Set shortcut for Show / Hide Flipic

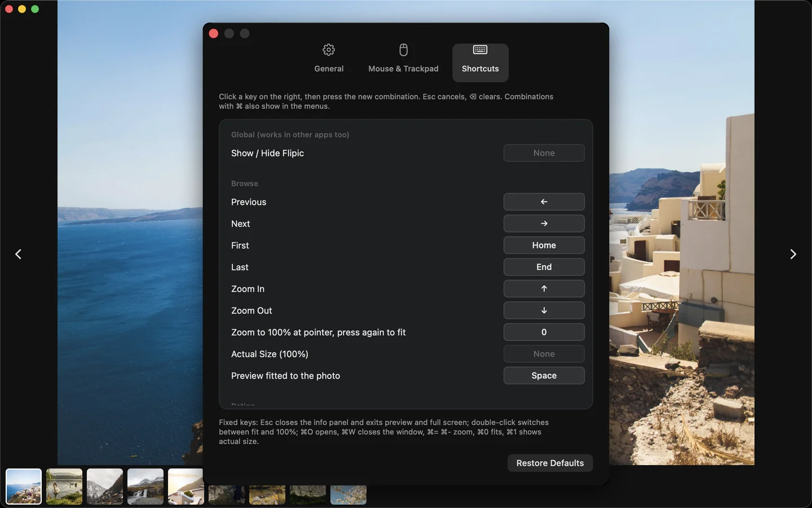click(544, 153)
